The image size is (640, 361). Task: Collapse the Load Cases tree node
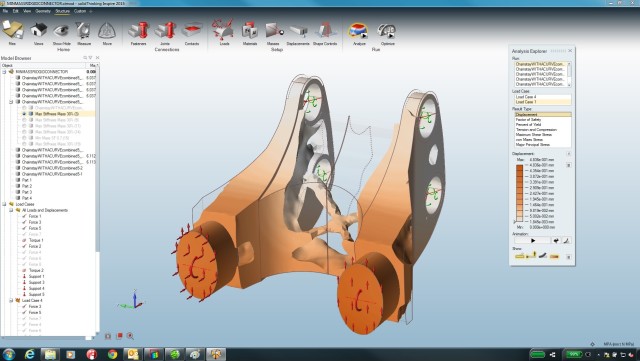coord(4,204)
